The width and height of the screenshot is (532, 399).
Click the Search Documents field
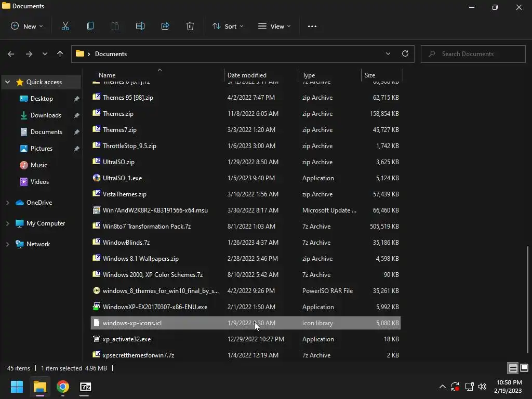click(473, 54)
